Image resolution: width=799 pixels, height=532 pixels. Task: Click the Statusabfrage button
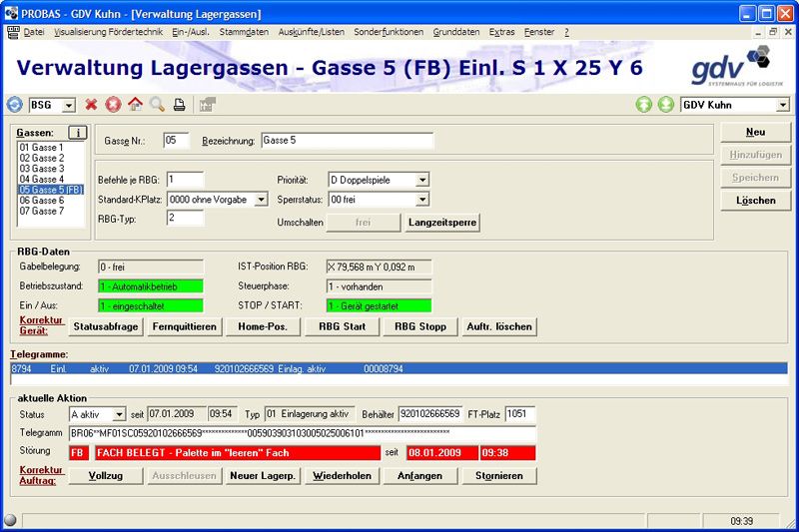(x=106, y=326)
